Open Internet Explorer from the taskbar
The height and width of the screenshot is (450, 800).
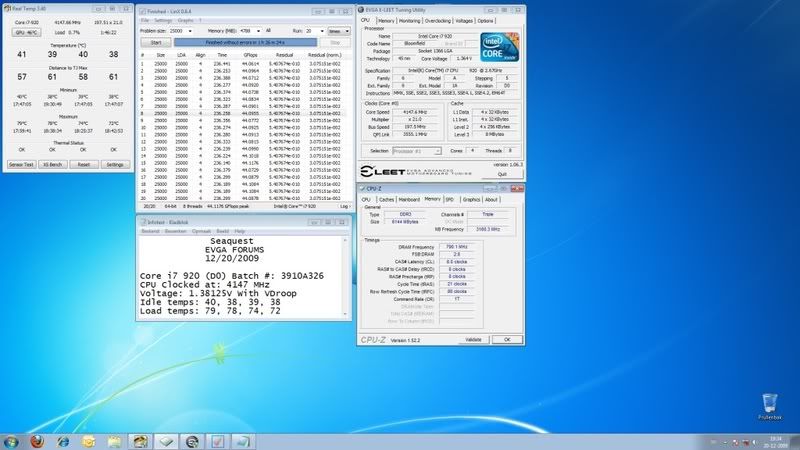[63, 441]
